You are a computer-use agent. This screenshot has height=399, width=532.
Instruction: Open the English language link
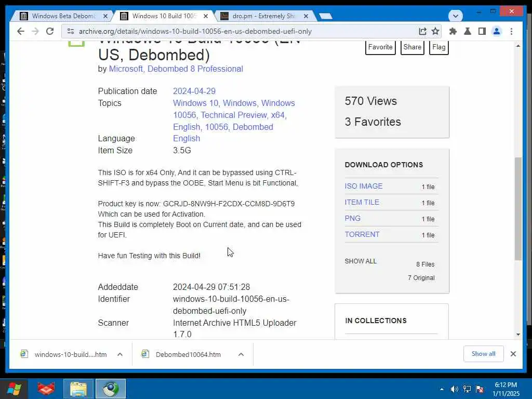click(x=187, y=138)
